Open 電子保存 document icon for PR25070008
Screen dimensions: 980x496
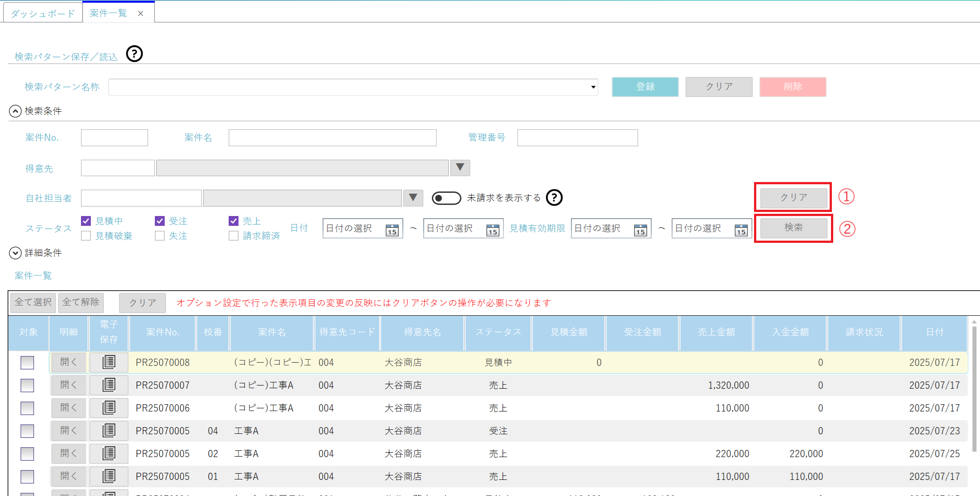(109, 362)
